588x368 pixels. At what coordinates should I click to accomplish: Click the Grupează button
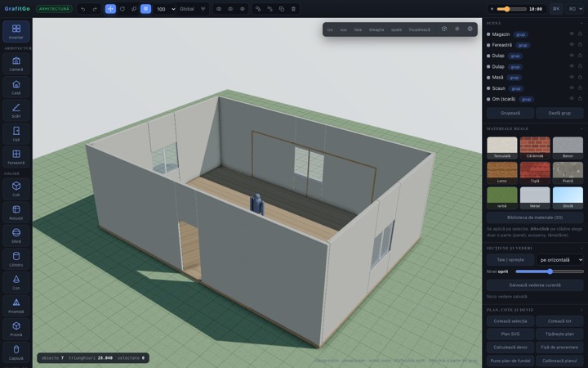point(510,113)
